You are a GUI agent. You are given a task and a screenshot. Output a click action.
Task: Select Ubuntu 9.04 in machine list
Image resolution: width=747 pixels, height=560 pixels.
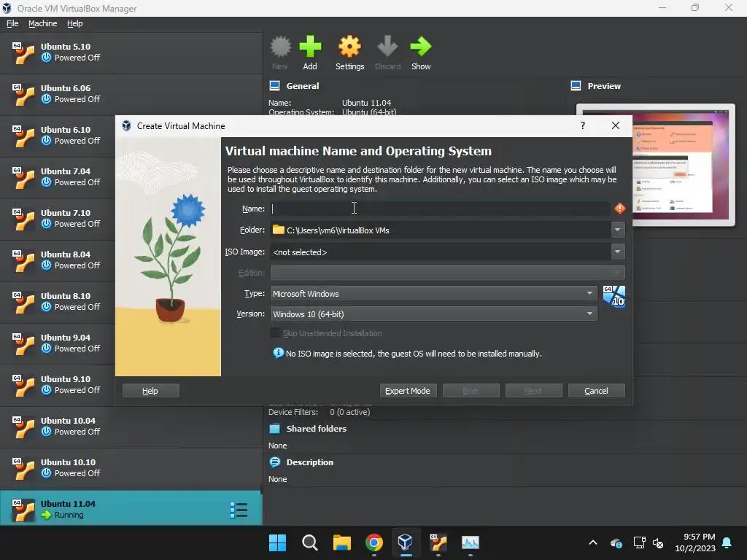point(57,343)
